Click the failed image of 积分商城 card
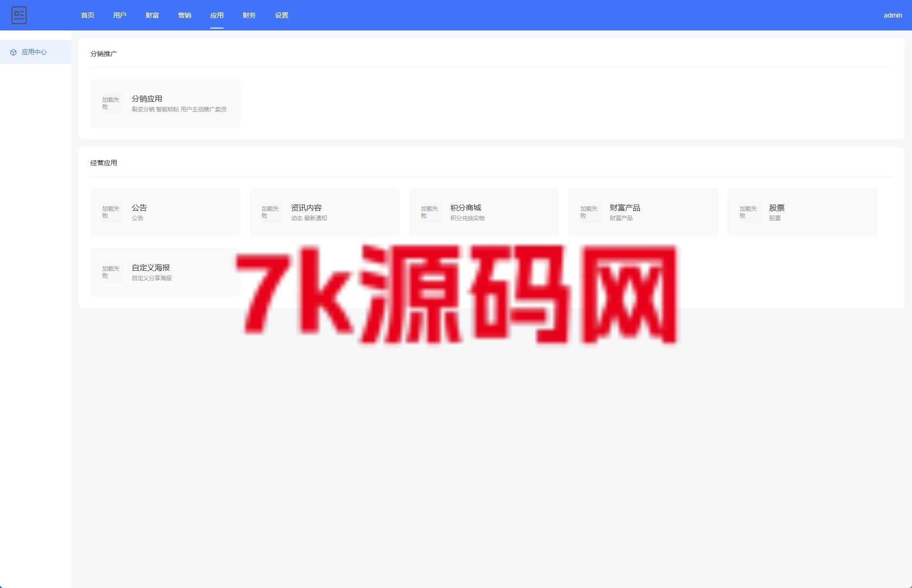The height and width of the screenshot is (588, 912). coord(431,212)
